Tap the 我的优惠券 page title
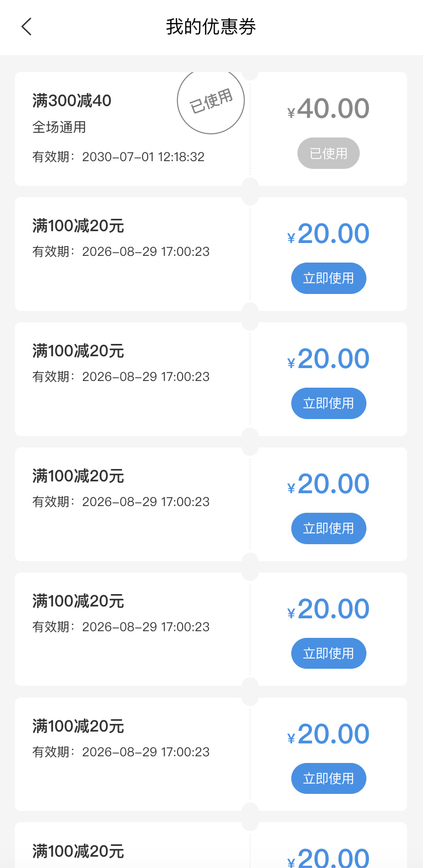The image size is (423, 868). pos(211,27)
